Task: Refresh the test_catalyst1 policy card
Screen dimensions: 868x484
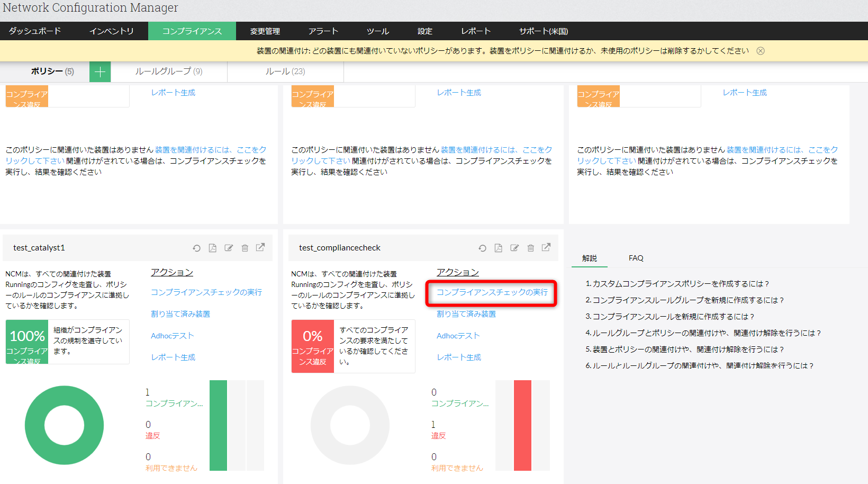Action: click(x=196, y=248)
